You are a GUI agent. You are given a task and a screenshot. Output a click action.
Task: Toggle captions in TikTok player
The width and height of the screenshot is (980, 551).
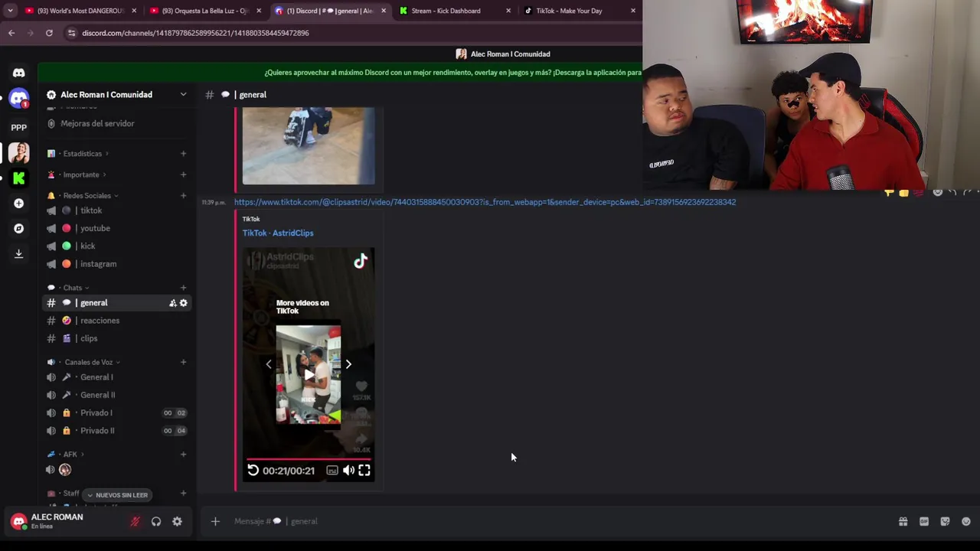click(x=332, y=470)
